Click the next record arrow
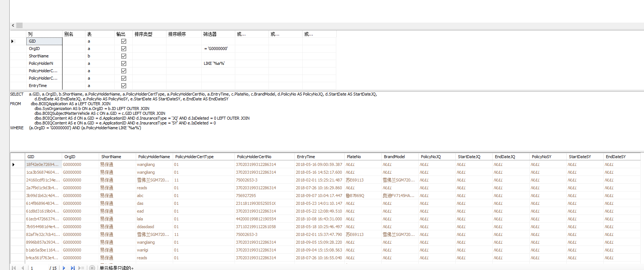 [64, 268]
